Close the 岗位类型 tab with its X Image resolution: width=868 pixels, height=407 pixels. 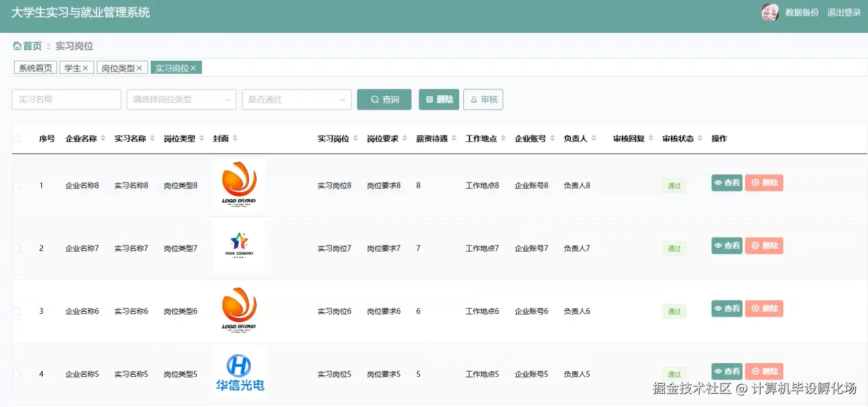point(139,68)
